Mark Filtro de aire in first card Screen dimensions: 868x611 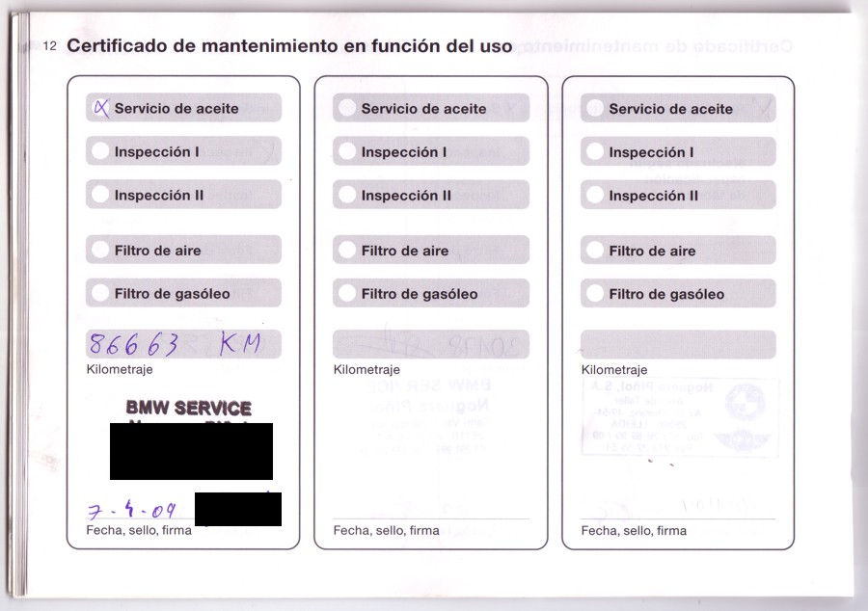click(100, 251)
